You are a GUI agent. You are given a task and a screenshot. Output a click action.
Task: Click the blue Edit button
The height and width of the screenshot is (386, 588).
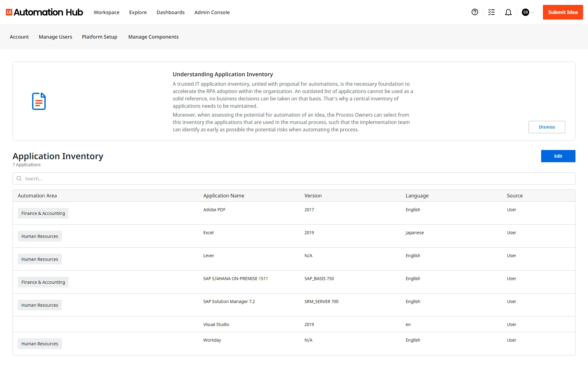(558, 156)
